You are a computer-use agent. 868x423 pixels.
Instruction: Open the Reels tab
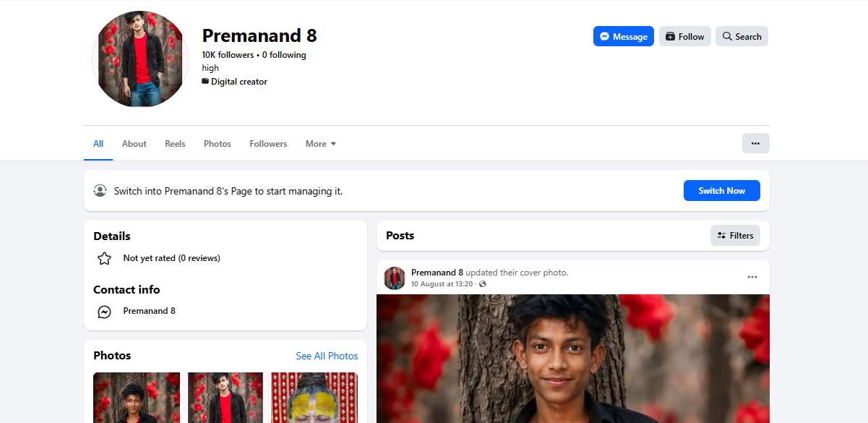(x=175, y=144)
